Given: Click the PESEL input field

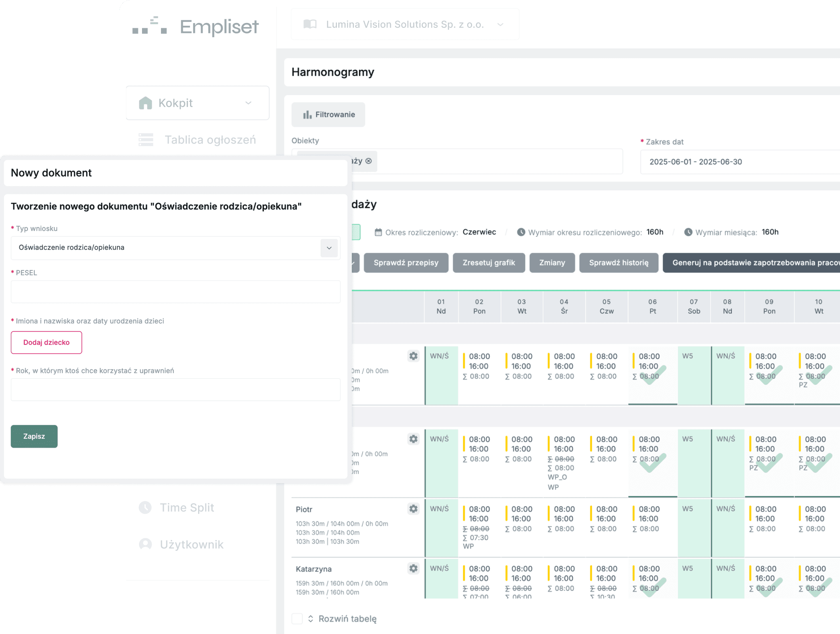Looking at the screenshot, I should click(x=176, y=292).
